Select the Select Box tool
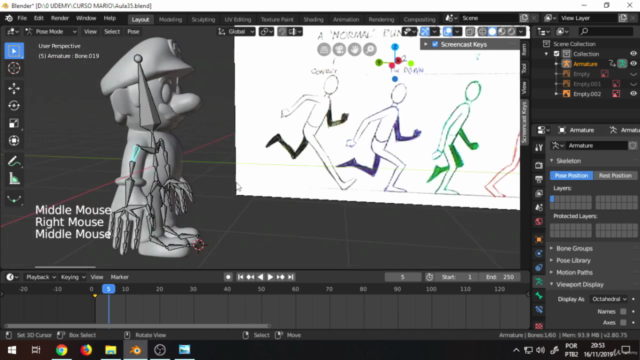This screenshot has width=640, height=360. tap(14, 51)
